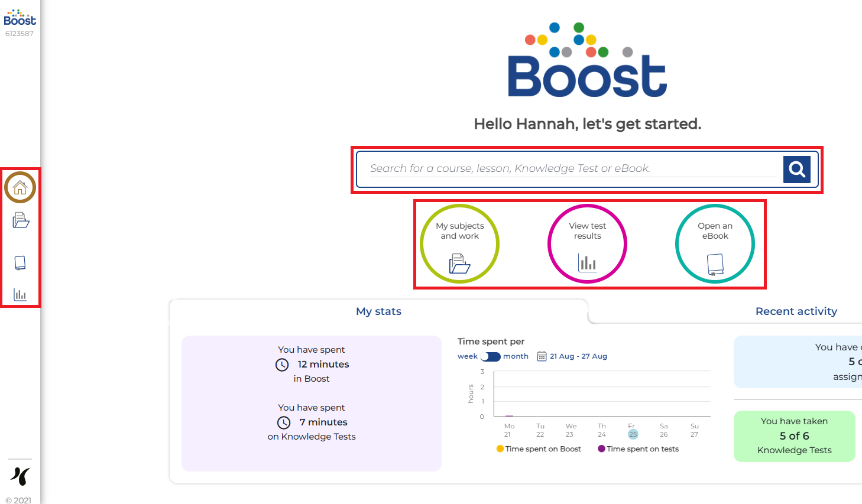Switch to the My stats tab
Image resolution: width=862 pixels, height=504 pixels.
[378, 311]
